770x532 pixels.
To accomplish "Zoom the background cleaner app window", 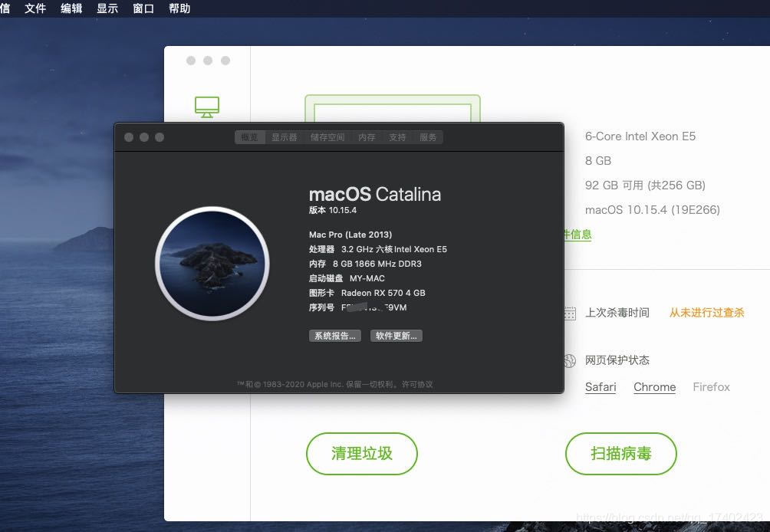I will (225, 61).
